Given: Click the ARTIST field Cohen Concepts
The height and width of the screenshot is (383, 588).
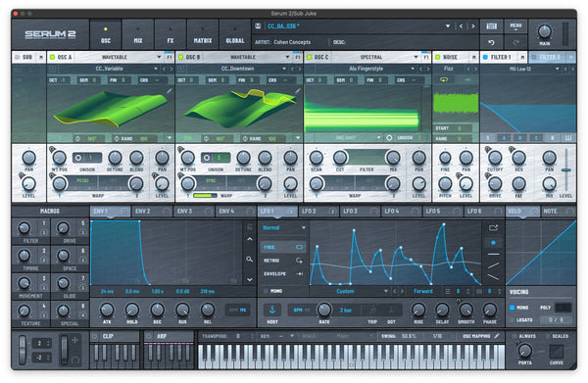Looking at the screenshot, I should pyautogui.click(x=292, y=42).
